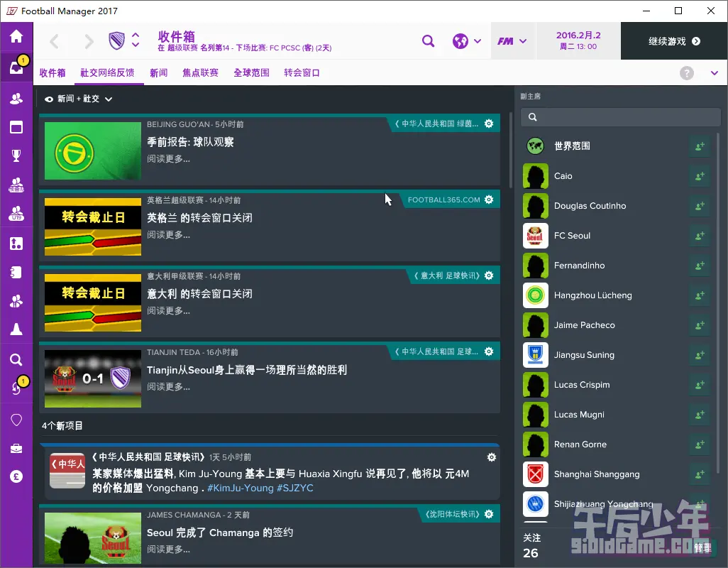
Task: Switch to 焦点联赛 tab
Action: coord(201,73)
